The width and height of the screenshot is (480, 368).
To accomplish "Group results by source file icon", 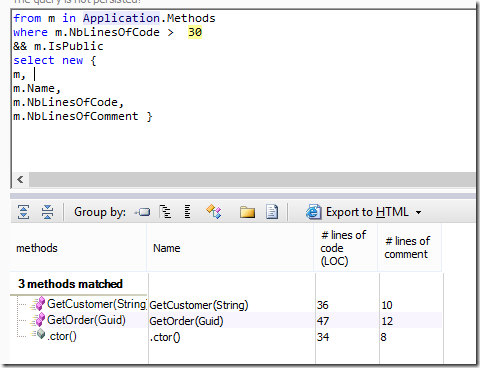I will tap(272, 212).
